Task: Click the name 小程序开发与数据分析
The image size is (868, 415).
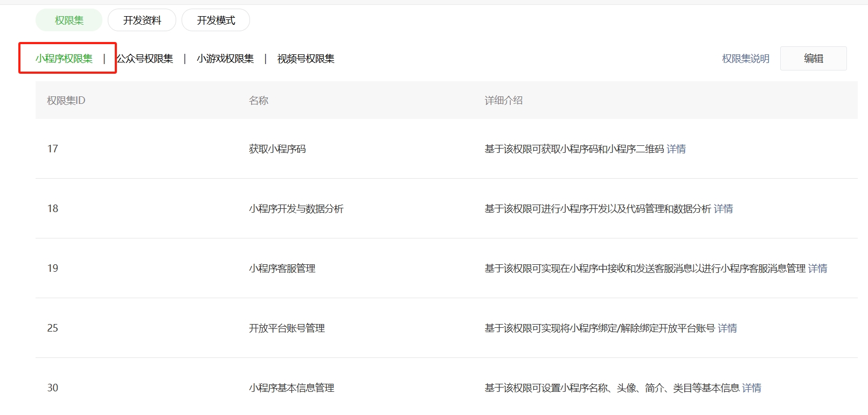Action: pyautogui.click(x=296, y=209)
